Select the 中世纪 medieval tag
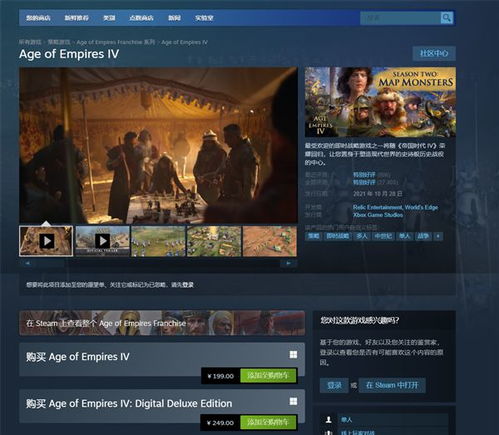Viewport: 499px width, 435px height. click(383, 236)
